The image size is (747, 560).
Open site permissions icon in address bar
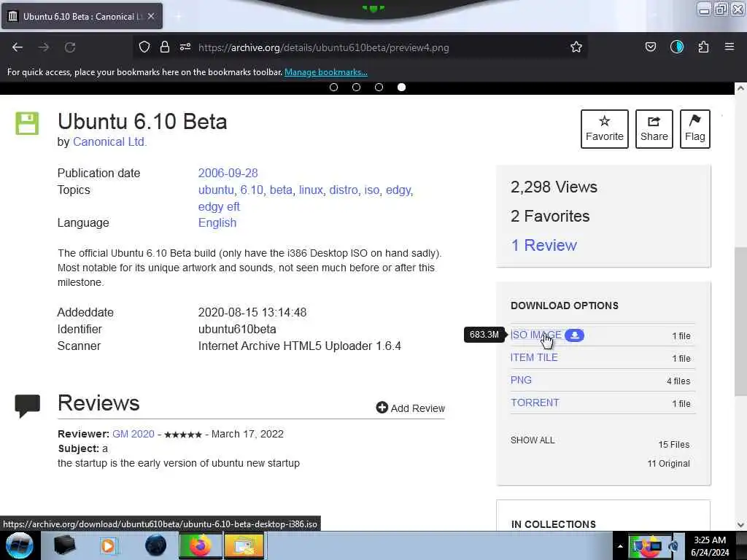[185, 47]
